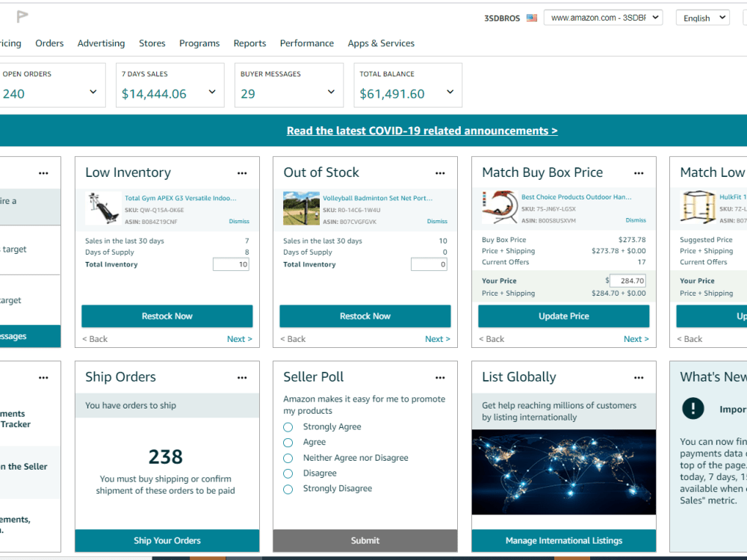Go Back in Low Inventory card

pyautogui.click(x=95, y=339)
